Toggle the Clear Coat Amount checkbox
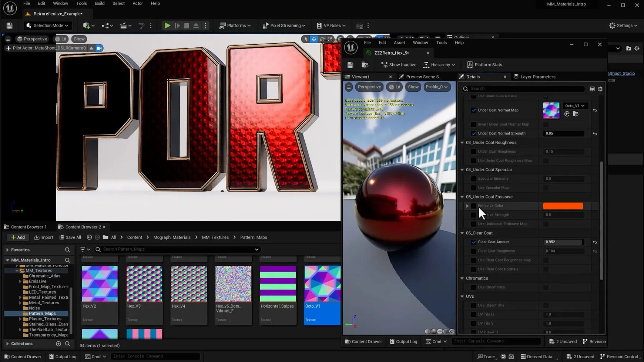The image size is (644, 362). (x=474, y=242)
